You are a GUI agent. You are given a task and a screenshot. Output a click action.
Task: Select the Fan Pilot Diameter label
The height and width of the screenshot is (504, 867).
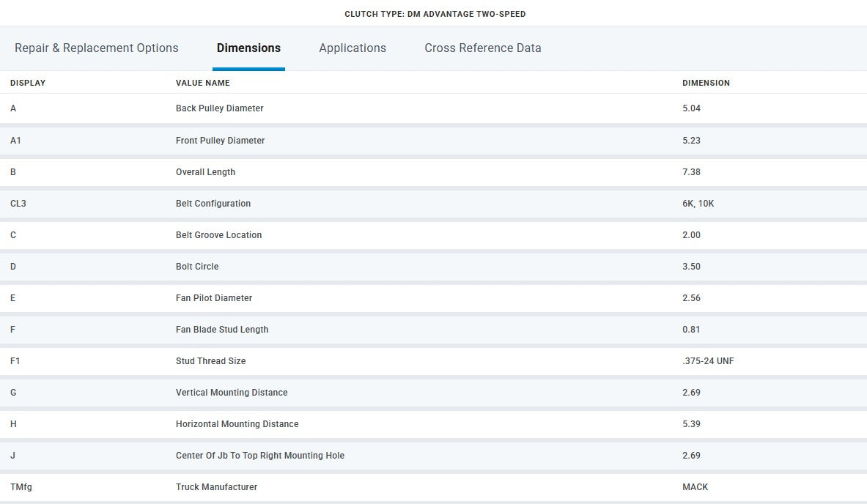(214, 298)
